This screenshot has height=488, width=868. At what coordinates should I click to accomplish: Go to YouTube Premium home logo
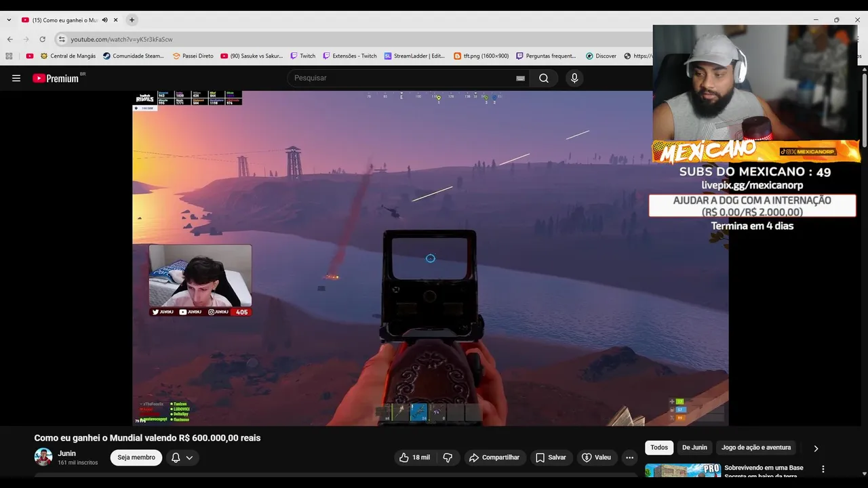point(56,78)
